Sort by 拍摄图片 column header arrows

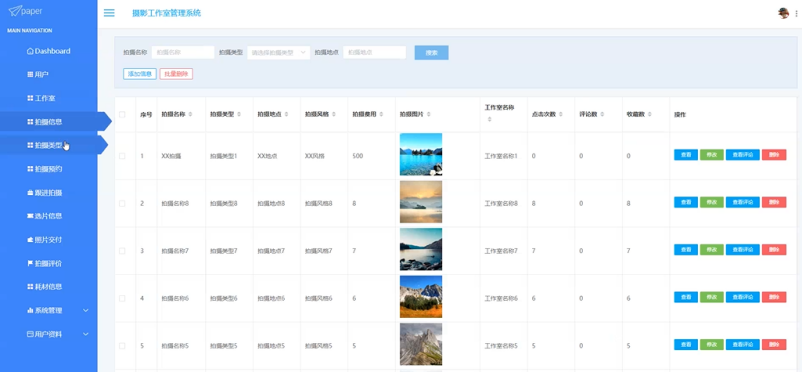point(428,115)
